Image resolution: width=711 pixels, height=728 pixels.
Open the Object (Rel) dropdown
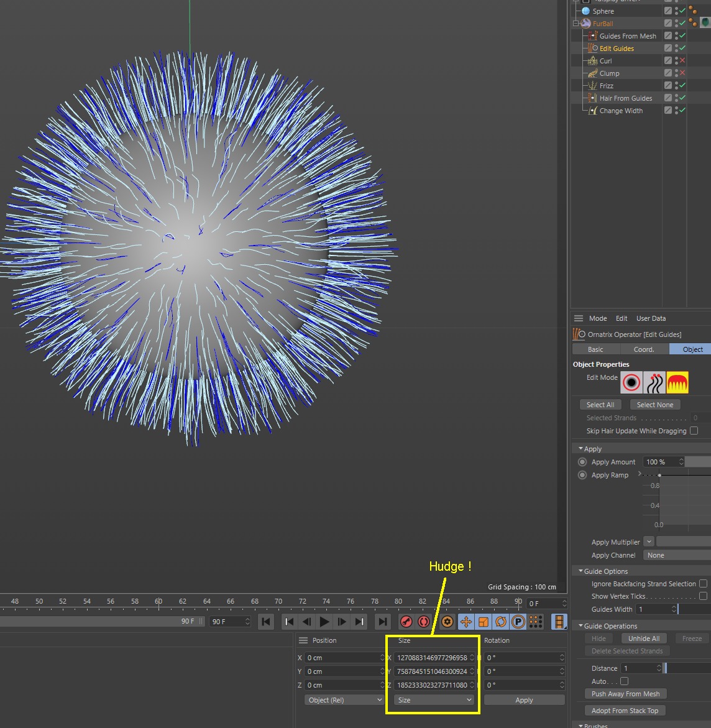point(344,700)
